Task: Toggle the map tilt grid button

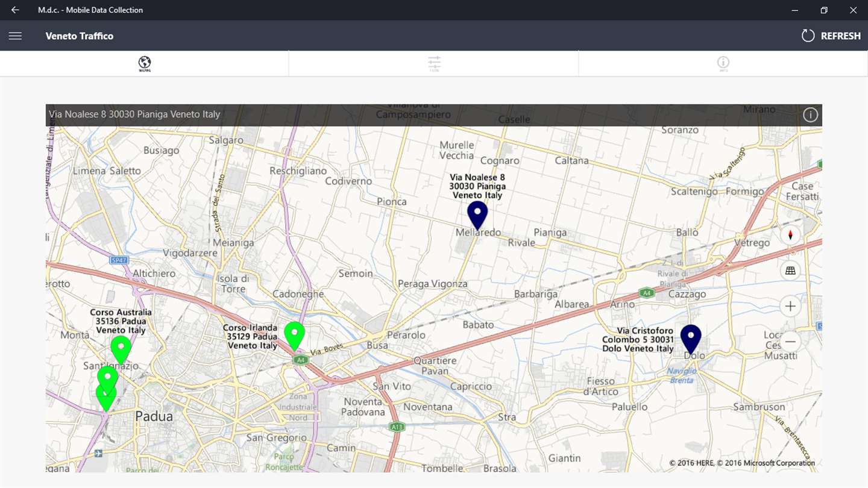Action: [x=790, y=271]
